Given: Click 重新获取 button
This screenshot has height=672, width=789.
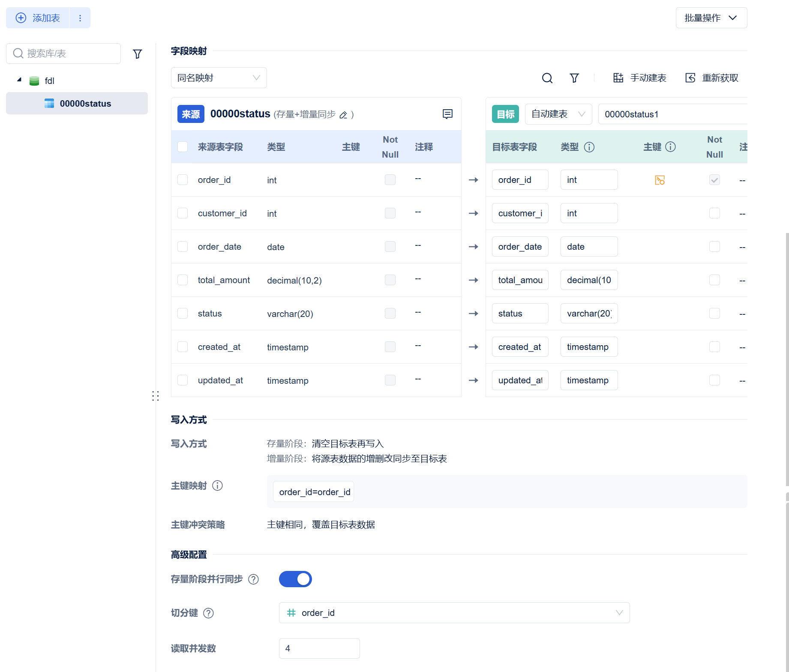Looking at the screenshot, I should 712,78.
